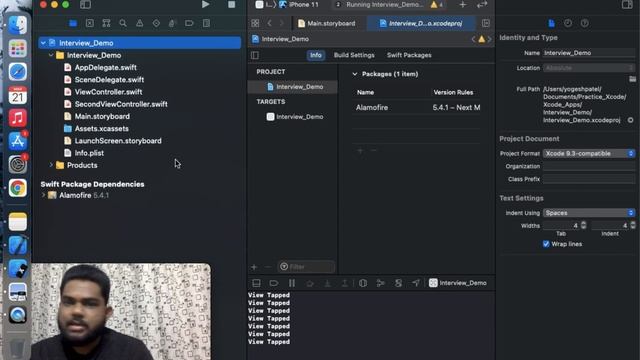
Task: Open the Debug navigator
Action: pos(172,23)
